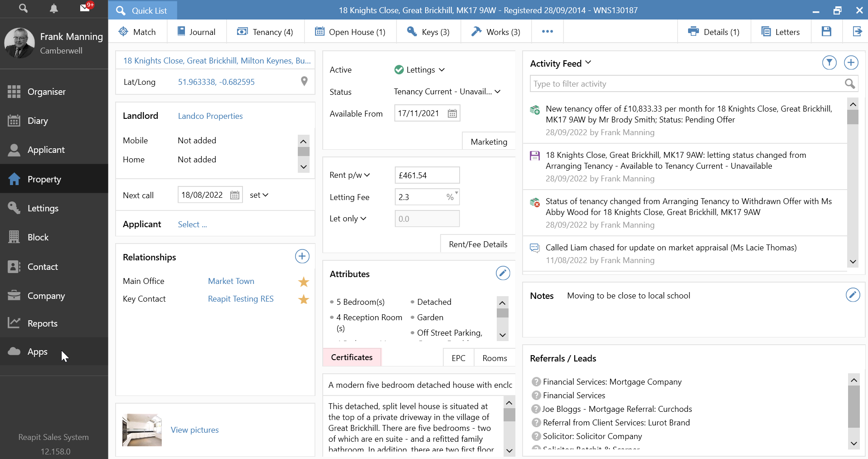The image size is (868, 459).
Task: Edit Notes with the pencil icon
Action: (x=853, y=295)
